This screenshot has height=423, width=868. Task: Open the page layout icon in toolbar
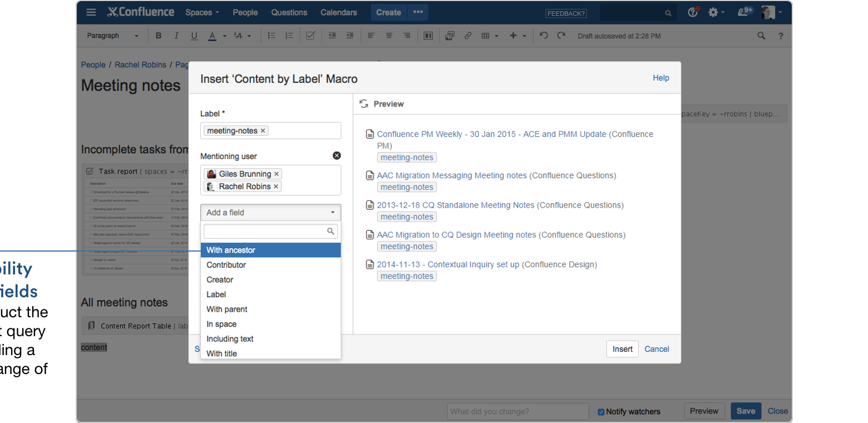[x=429, y=36]
